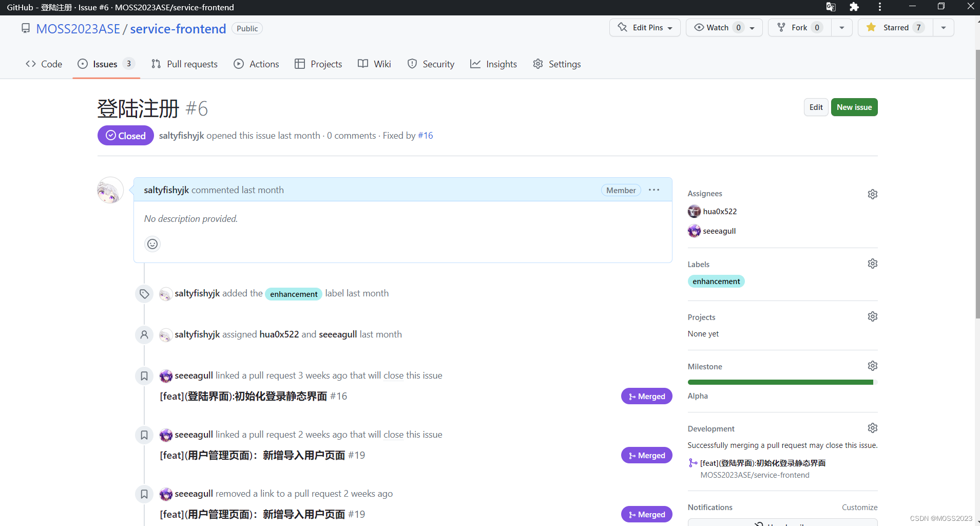Click seeeagull name in the #16 link event
The height and width of the screenshot is (526, 980).
194,375
